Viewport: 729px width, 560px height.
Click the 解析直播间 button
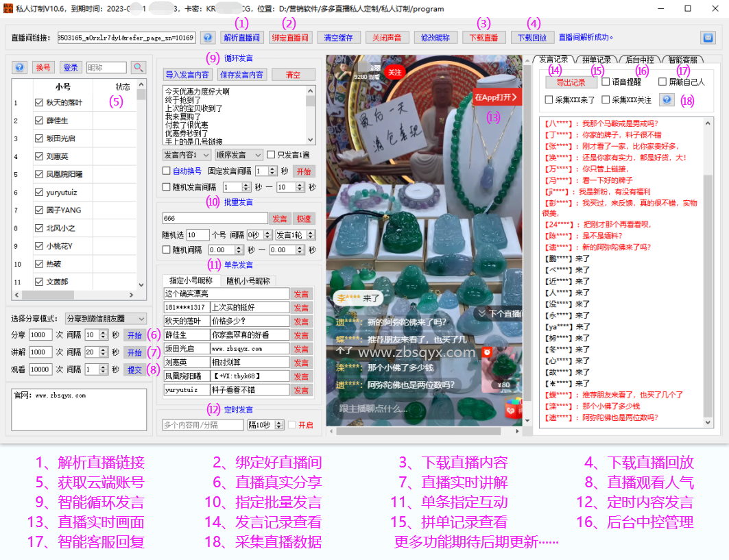(x=241, y=38)
